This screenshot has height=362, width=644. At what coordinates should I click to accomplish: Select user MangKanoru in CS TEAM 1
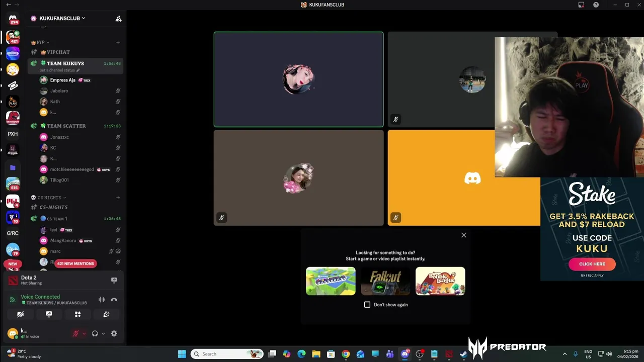point(80,240)
